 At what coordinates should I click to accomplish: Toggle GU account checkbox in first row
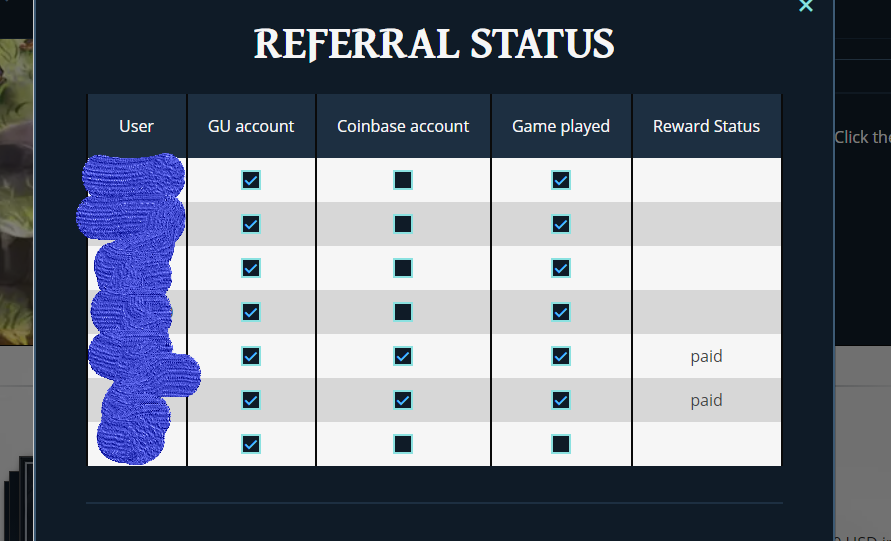pos(251,180)
